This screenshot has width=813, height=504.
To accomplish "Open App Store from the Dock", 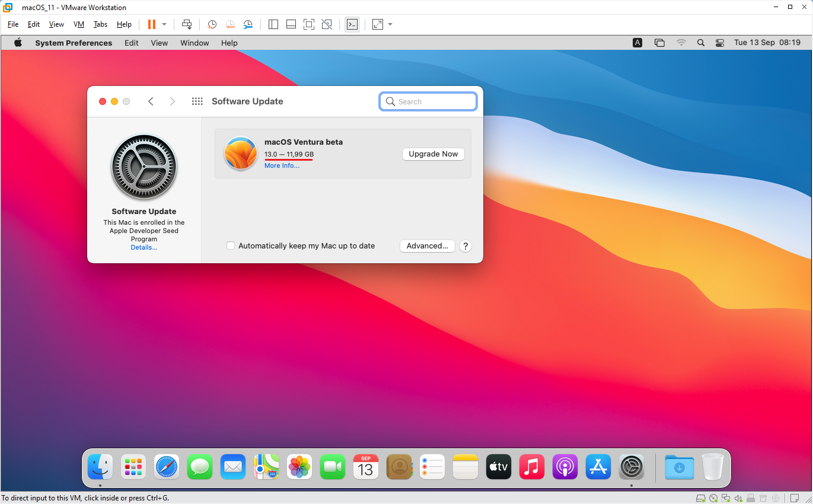I will (598, 467).
